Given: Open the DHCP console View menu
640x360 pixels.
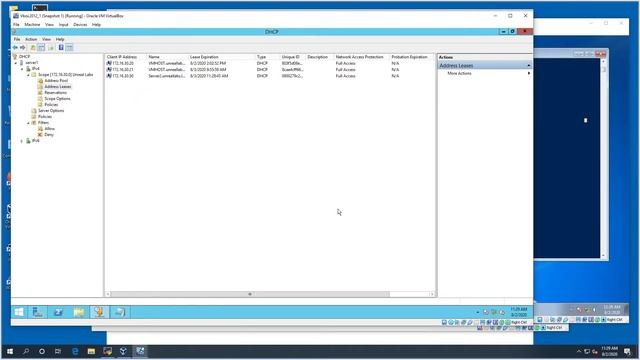Looking at the screenshot, I should 47,39.
